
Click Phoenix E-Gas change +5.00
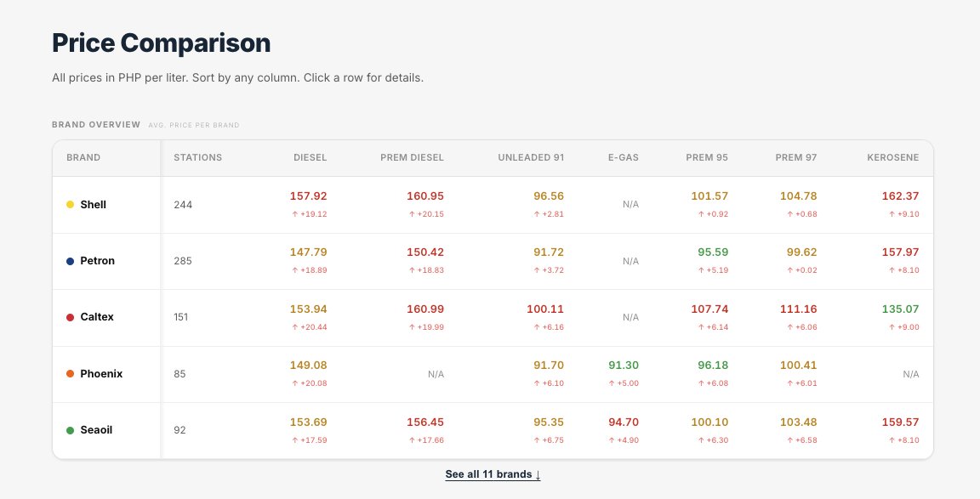click(x=624, y=383)
